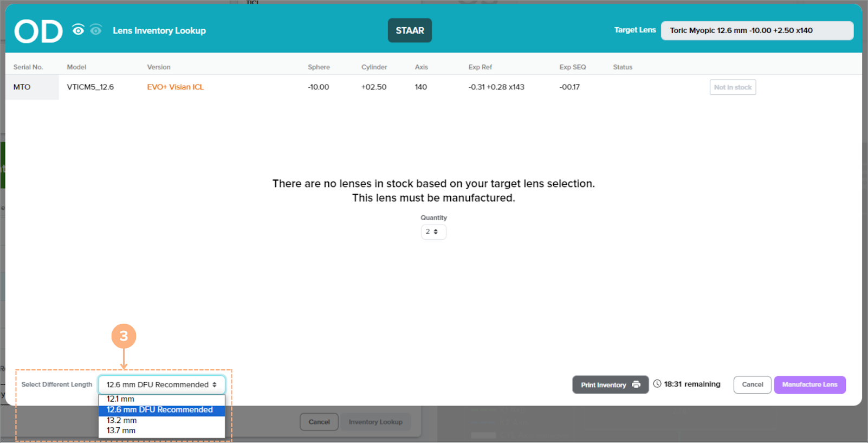868x443 pixels.
Task: Switch to the dimmed second eye icon
Action: pyautogui.click(x=96, y=30)
